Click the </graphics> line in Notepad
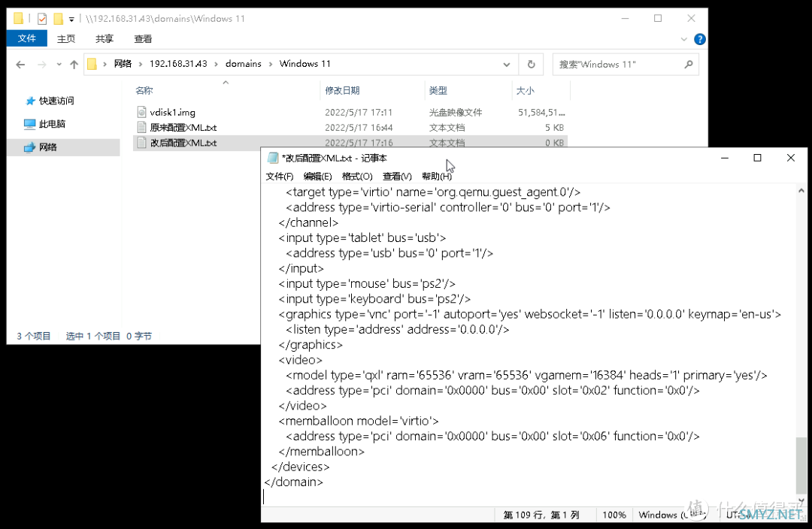812x529 pixels. (311, 345)
